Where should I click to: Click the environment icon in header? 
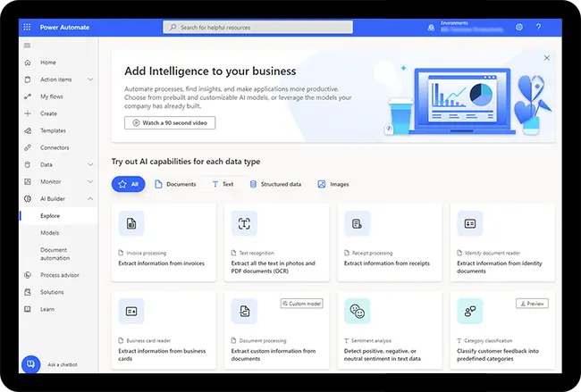tap(431, 28)
